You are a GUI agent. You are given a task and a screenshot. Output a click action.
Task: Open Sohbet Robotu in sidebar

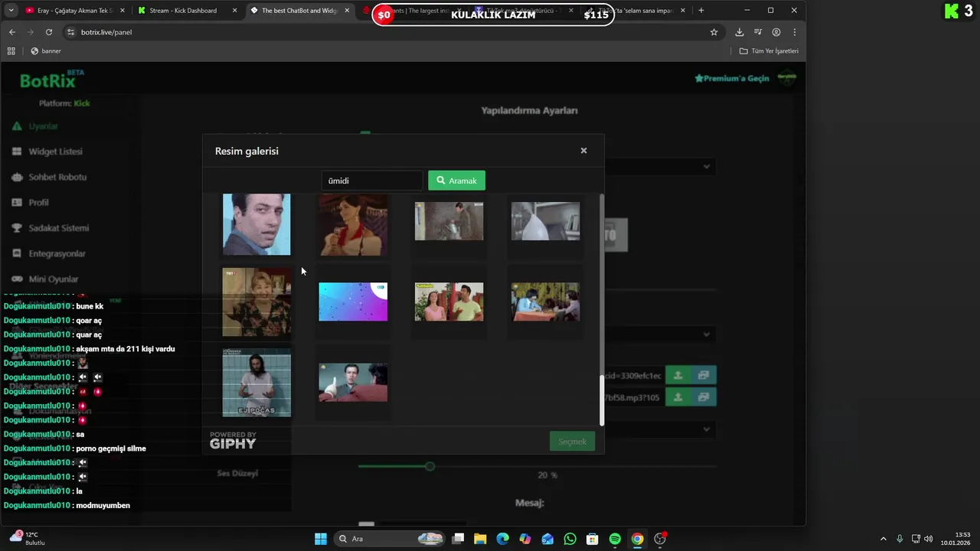point(57,177)
